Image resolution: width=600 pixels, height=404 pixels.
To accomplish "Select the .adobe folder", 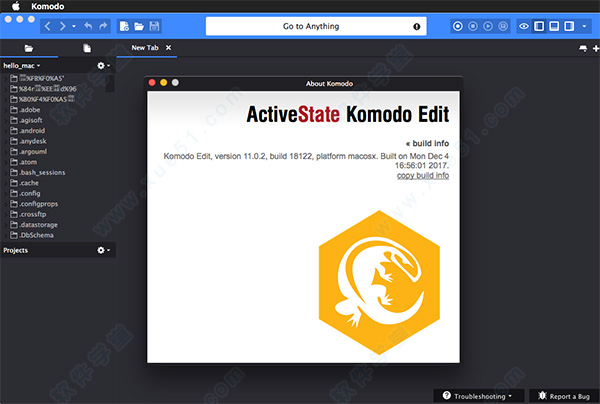I will pos(30,110).
